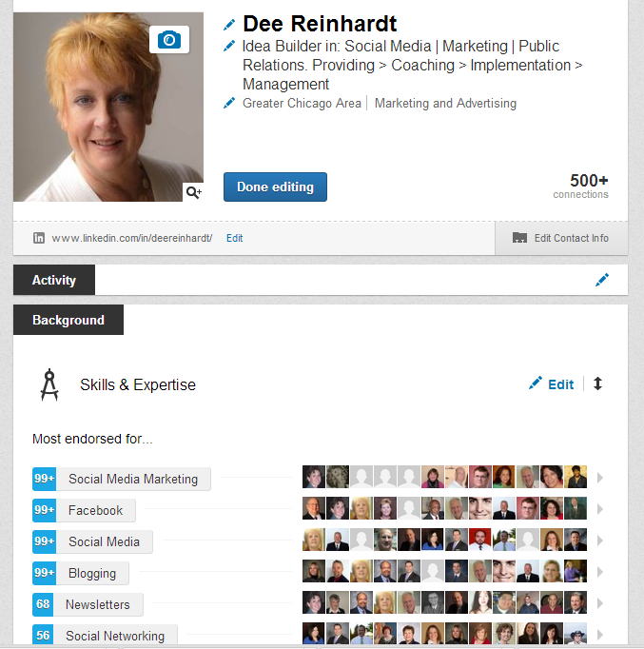
Task: Click the LinkedIn logo icon beside profile URL
Action: point(39,238)
